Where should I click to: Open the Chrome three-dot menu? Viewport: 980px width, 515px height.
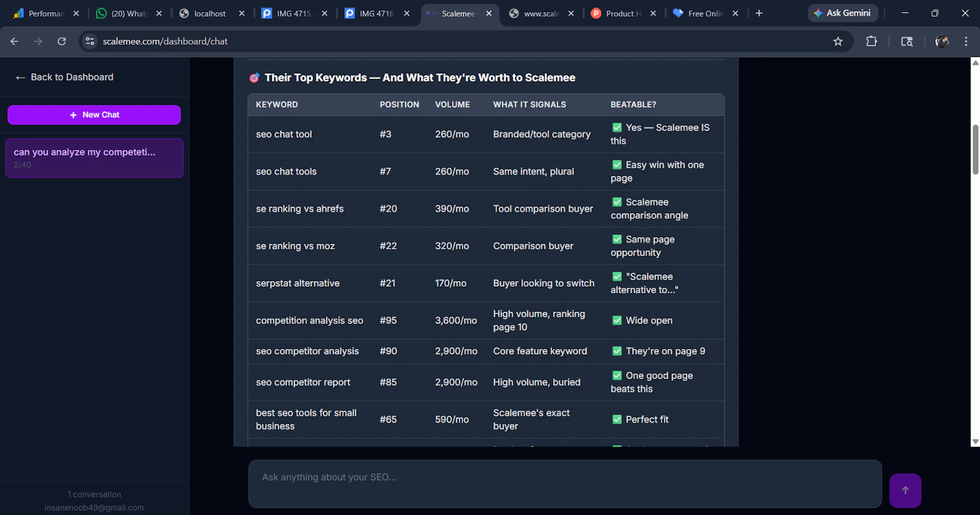pos(966,41)
